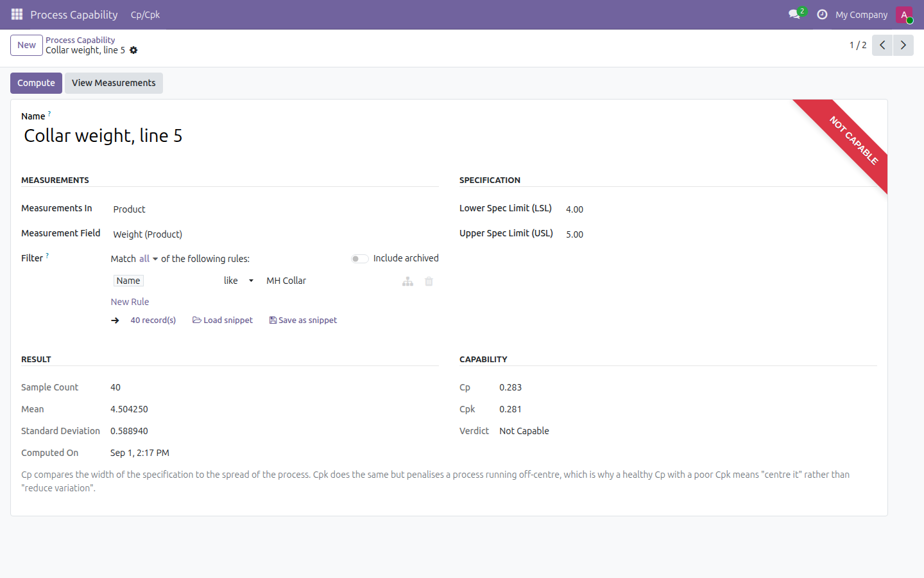Follow Process Capability breadcrumb link
This screenshot has height=578, width=924.
tap(80, 40)
